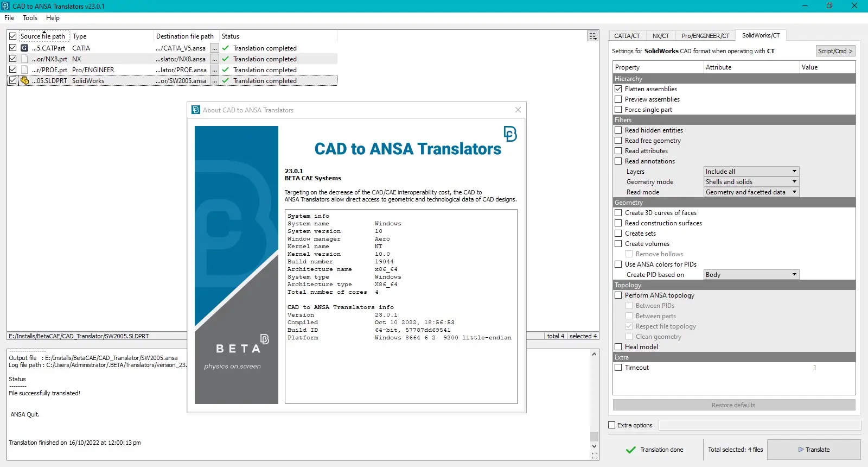Click the log panel scrollbar up arrow

[x=595, y=354]
